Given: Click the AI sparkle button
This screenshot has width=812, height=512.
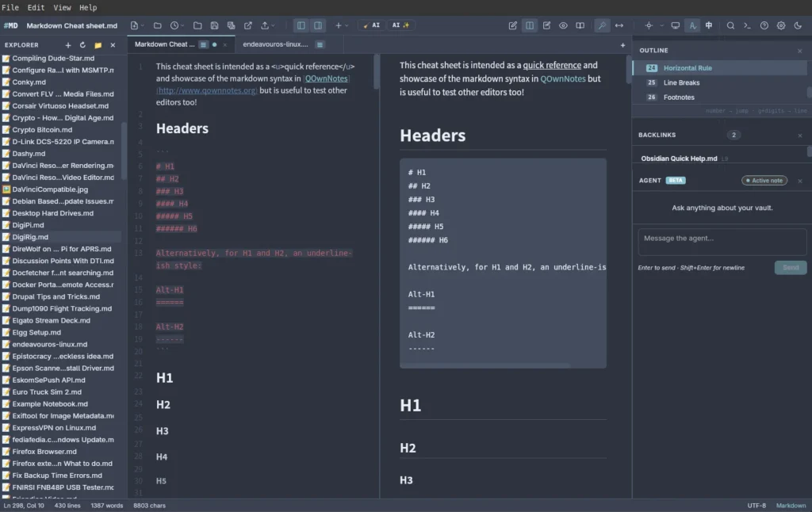Looking at the screenshot, I should pyautogui.click(x=400, y=25).
